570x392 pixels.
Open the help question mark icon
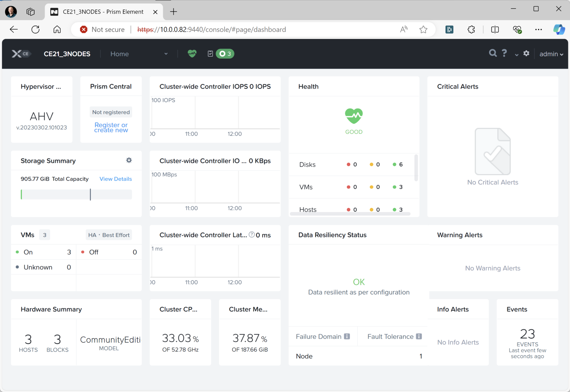pyautogui.click(x=504, y=53)
